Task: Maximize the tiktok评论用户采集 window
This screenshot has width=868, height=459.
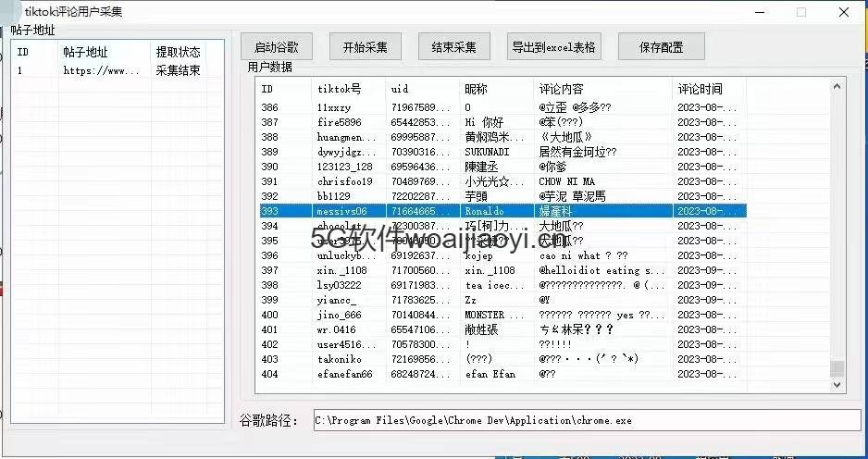Action: pos(801,12)
